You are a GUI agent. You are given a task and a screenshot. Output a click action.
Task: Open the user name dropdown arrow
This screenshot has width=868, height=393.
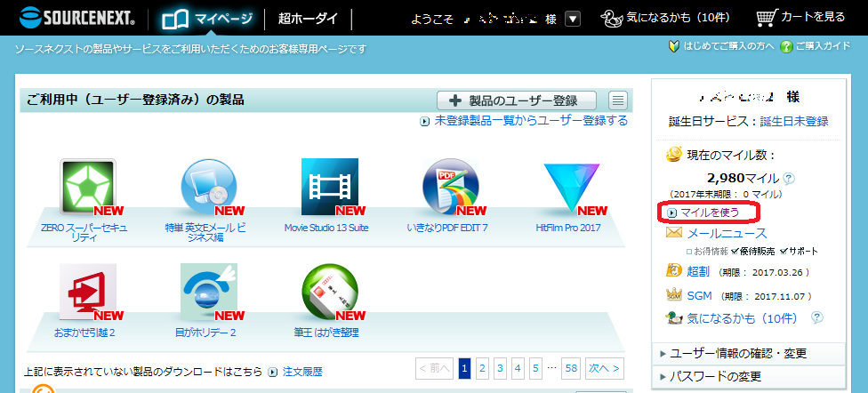click(x=573, y=20)
